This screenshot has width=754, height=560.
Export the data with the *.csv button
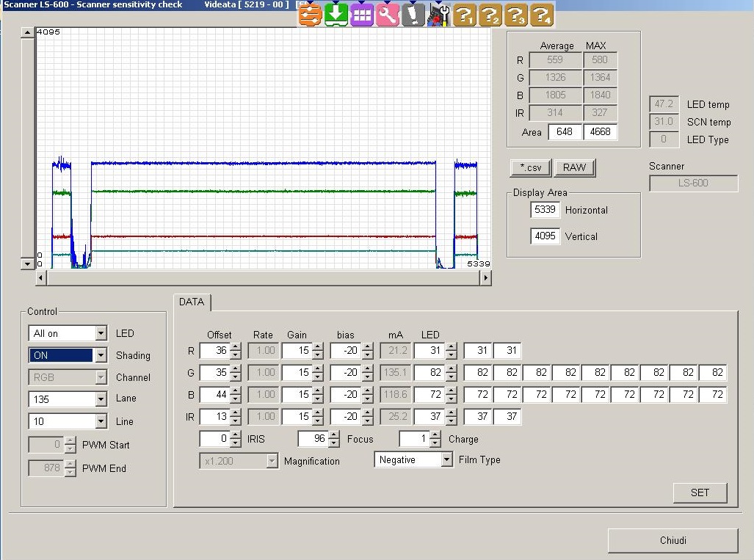click(x=530, y=167)
